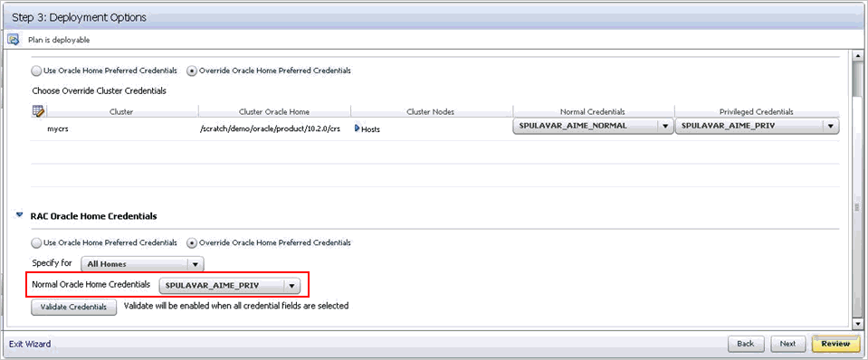Image resolution: width=868 pixels, height=360 pixels.
Task: Select cluster Use Oracle Home Preferred Credentials
Action: 36,71
